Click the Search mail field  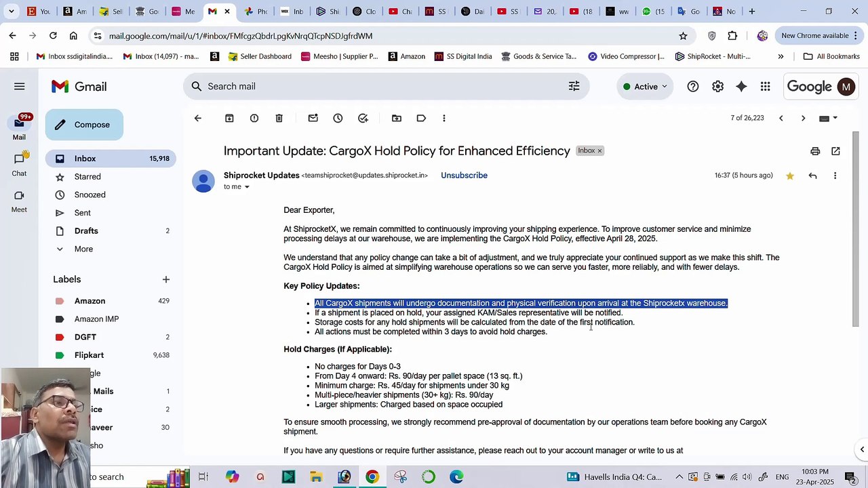[386, 86]
